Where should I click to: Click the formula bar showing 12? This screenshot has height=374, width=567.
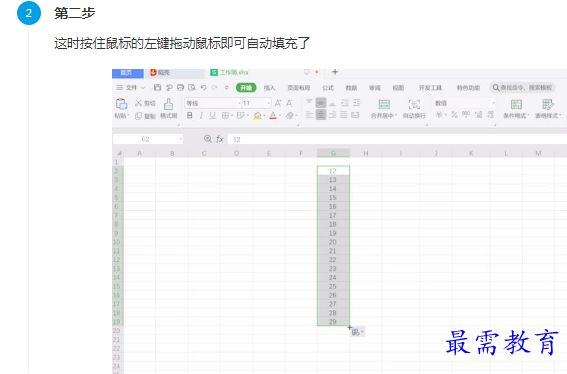click(397, 139)
